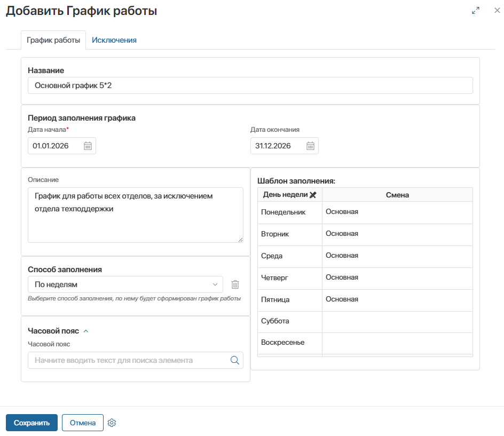The height and width of the screenshot is (436, 504).
Task: Focus the Часовой пояс search field
Action: 135,360
